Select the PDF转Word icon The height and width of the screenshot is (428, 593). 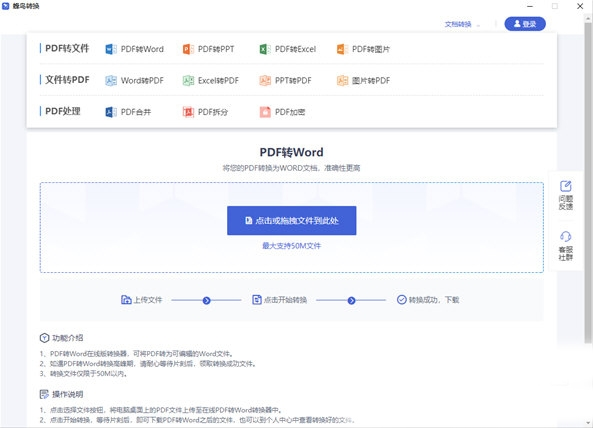pos(111,49)
